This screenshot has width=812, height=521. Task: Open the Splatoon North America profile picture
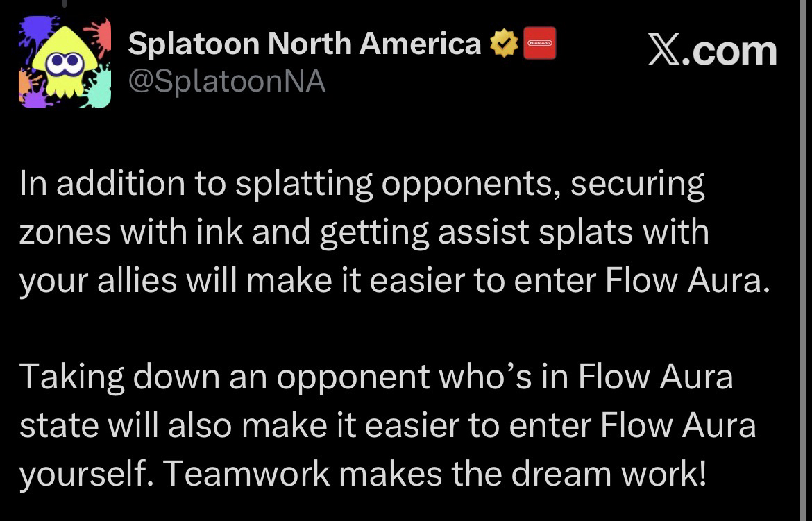[x=64, y=62]
